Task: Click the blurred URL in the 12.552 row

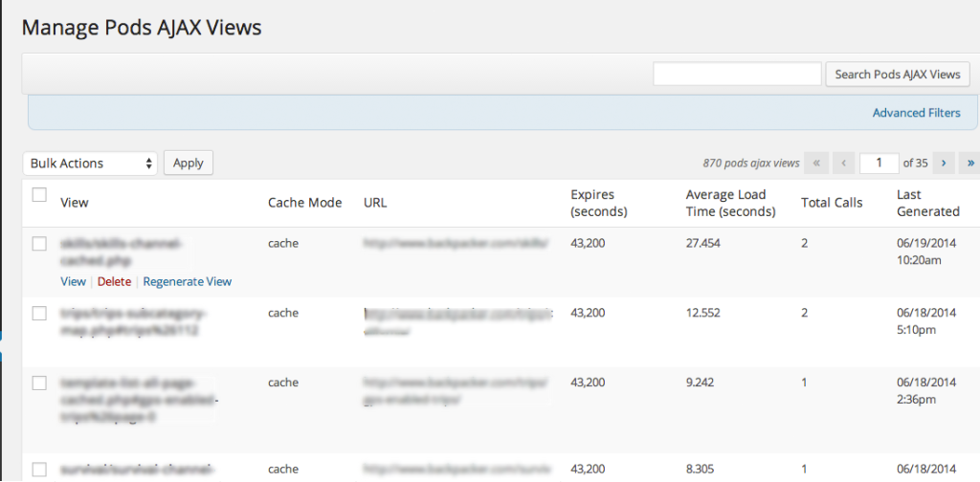Action: click(x=458, y=321)
